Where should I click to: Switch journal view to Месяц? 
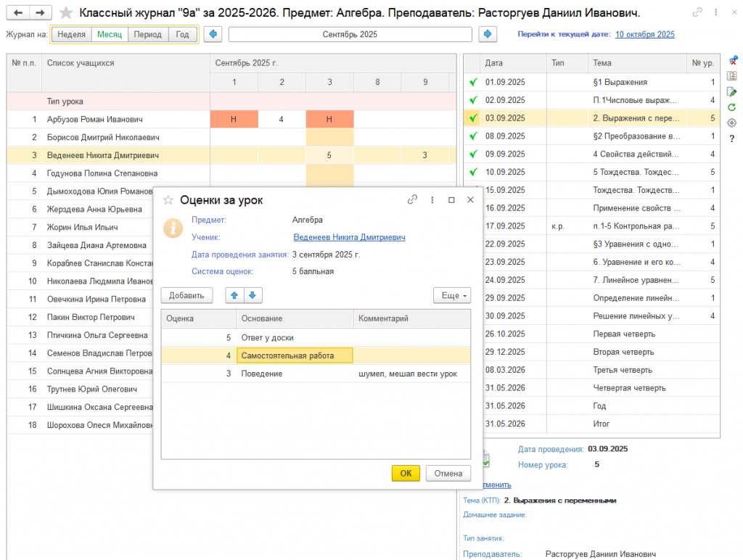pyautogui.click(x=110, y=34)
